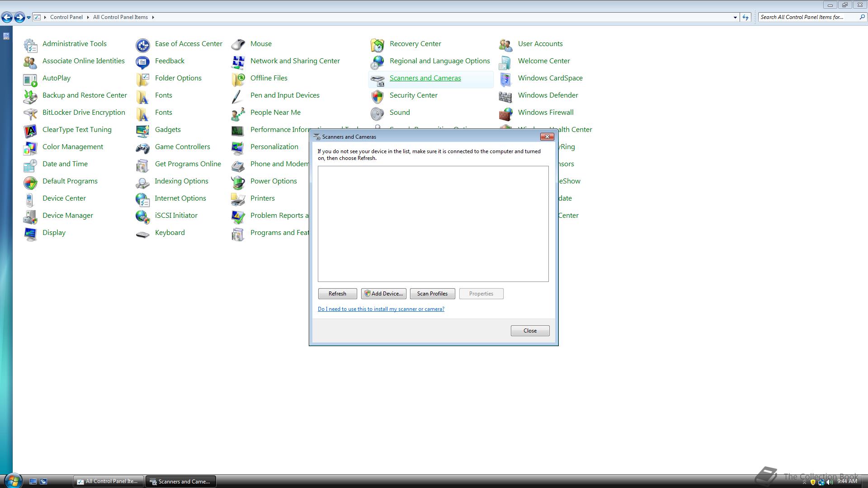Click the Show Desktop quick launch icon

point(33,482)
